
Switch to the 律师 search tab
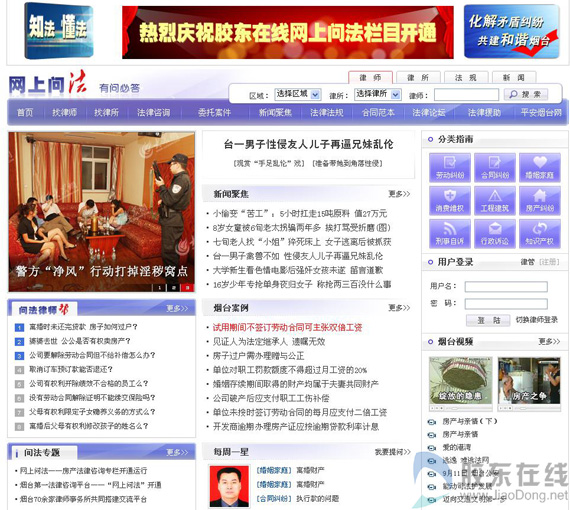coord(370,77)
